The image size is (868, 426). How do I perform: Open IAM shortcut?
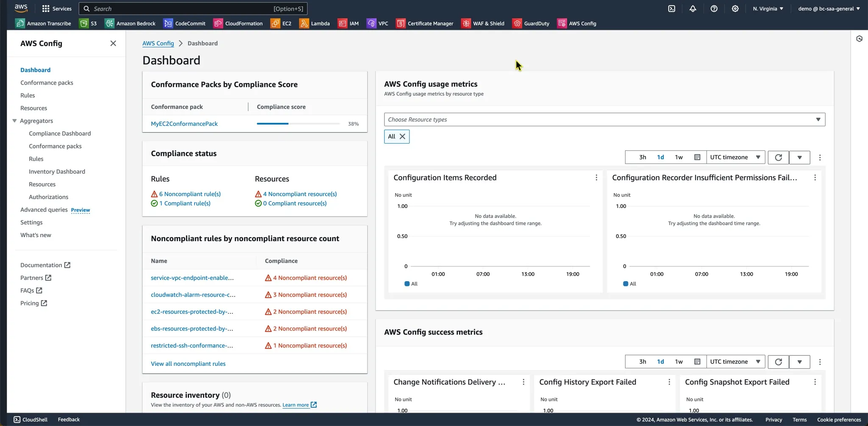click(348, 23)
